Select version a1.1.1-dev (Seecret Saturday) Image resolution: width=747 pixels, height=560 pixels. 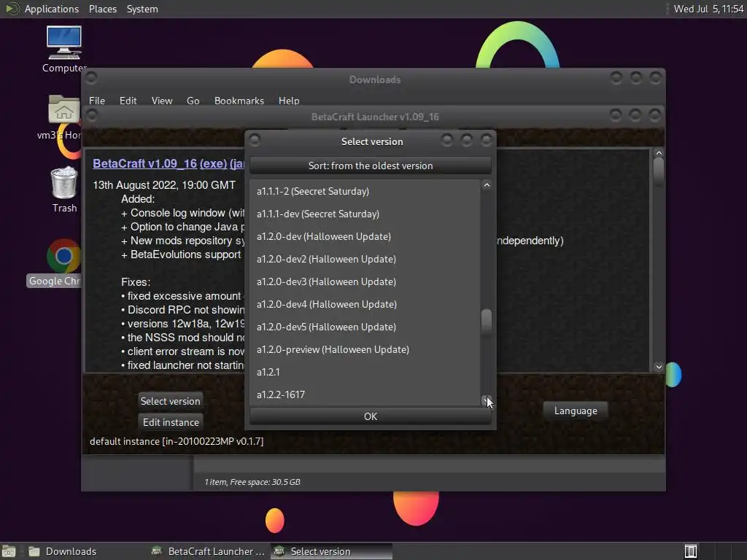pos(365,214)
